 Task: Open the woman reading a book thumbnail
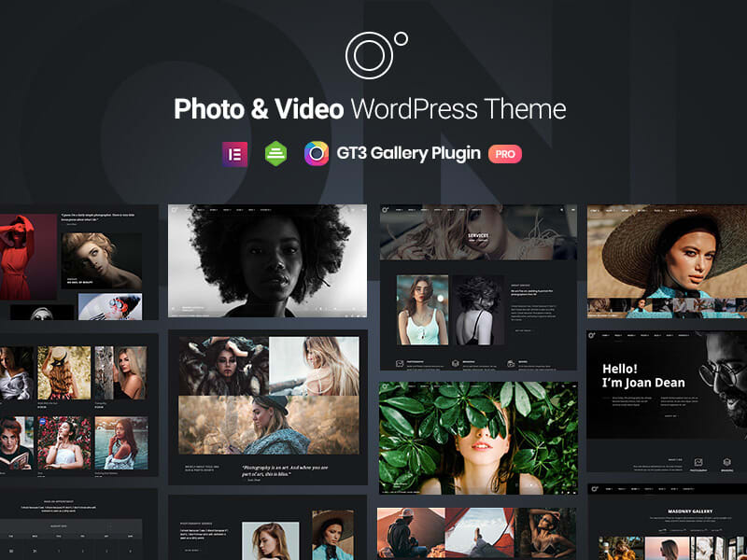[x=17, y=442]
